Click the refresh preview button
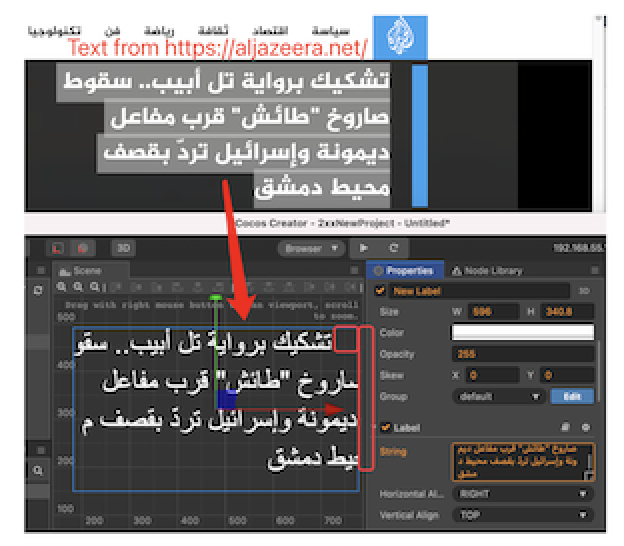624x546 pixels. pyautogui.click(x=394, y=248)
